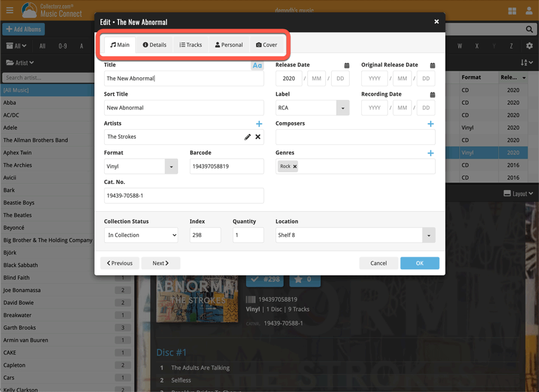Click the Search artist field
The height and width of the screenshot is (392, 539).
(48, 78)
